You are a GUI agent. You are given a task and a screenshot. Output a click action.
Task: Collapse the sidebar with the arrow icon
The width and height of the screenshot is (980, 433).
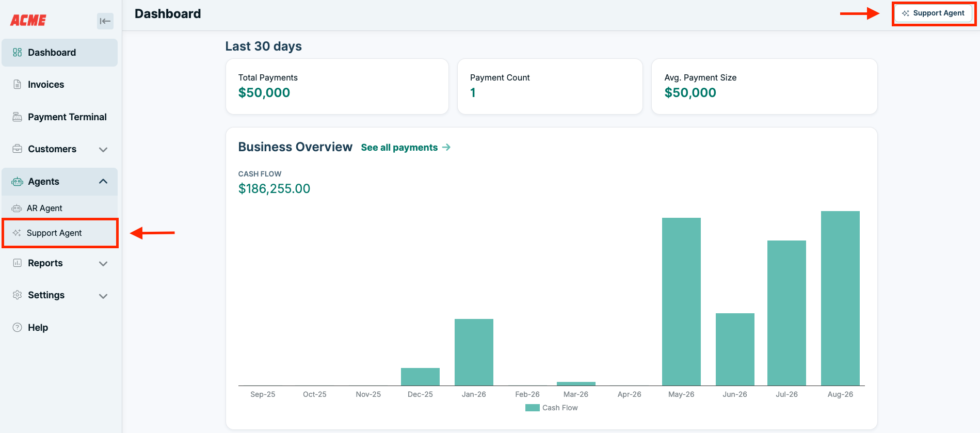105,21
